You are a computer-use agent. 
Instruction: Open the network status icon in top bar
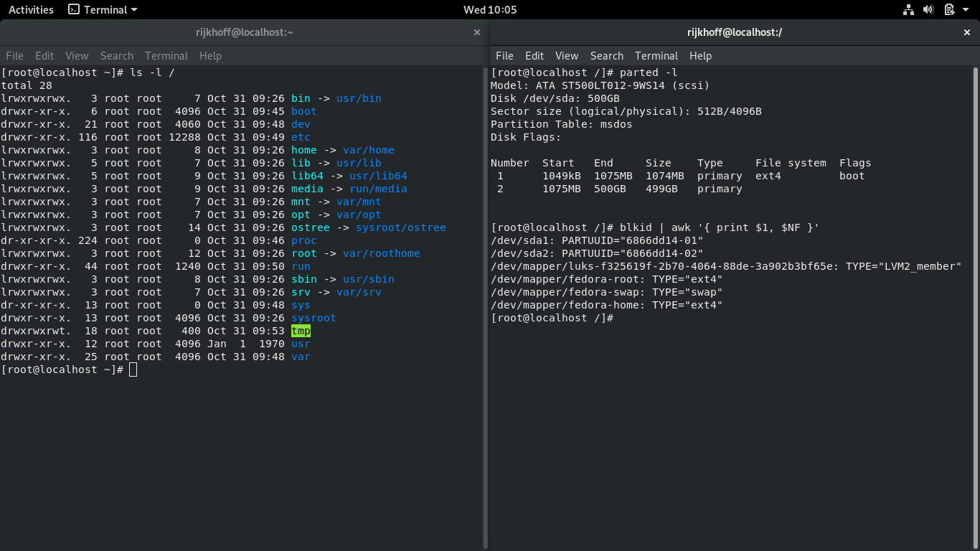point(908,9)
